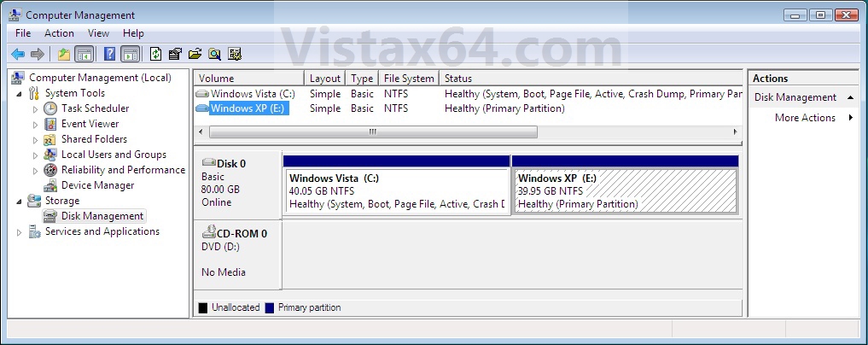The height and width of the screenshot is (345, 868).
Task: Select the CD-ROM 0 header block
Action: [x=237, y=254]
